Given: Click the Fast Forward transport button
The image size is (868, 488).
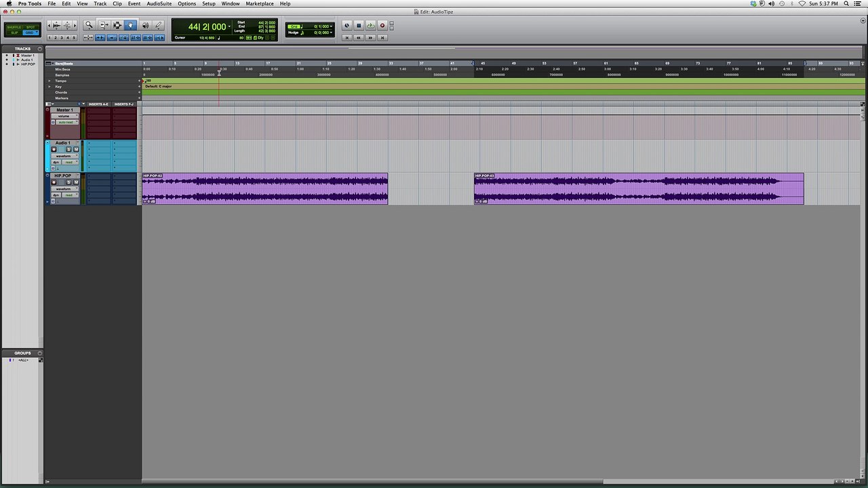Looking at the screenshot, I should (x=370, y=38).
